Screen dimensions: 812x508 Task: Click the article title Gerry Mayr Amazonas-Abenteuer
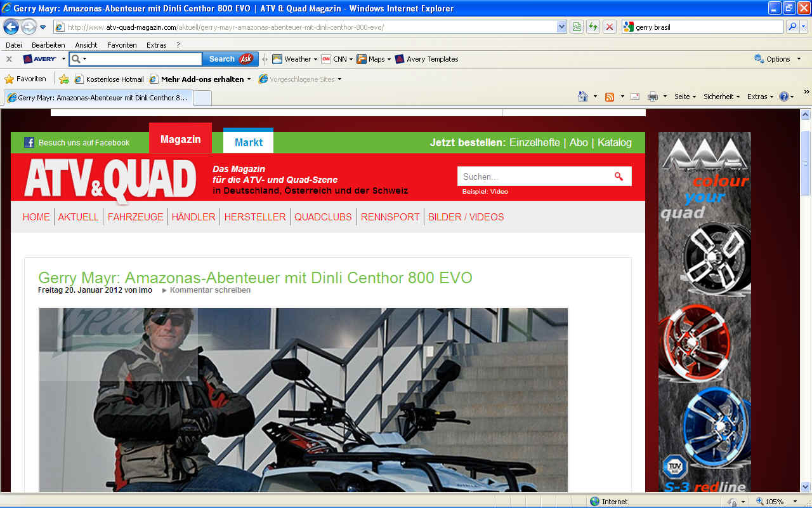[x=255, y=278]
